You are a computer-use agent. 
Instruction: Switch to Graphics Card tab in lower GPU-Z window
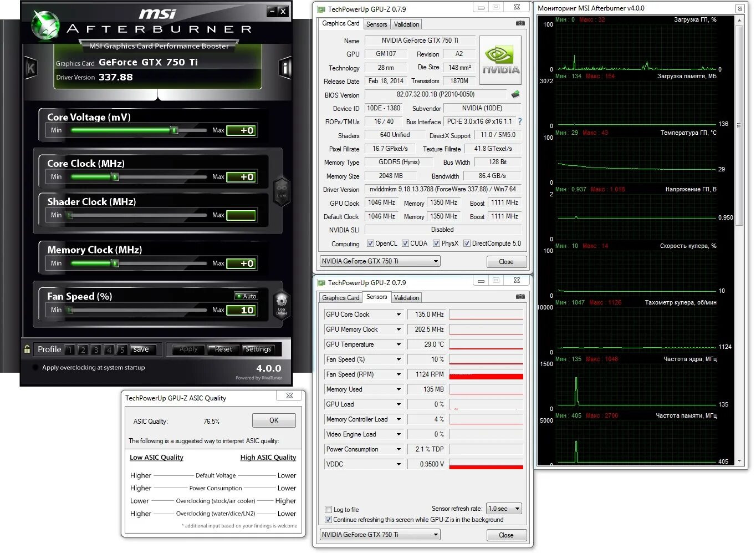pyautogui.click(x=340, y=298)
